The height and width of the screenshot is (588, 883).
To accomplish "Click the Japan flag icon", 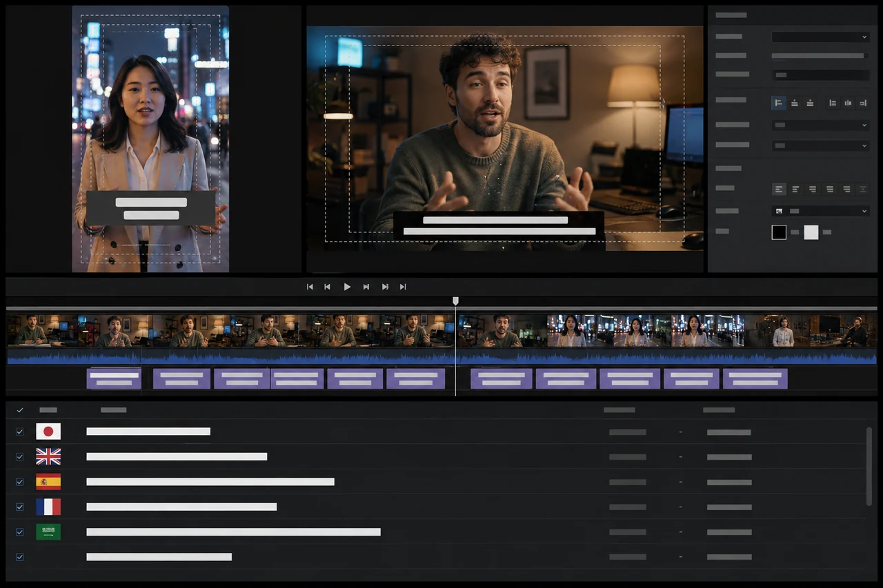I will click(48, 432).
